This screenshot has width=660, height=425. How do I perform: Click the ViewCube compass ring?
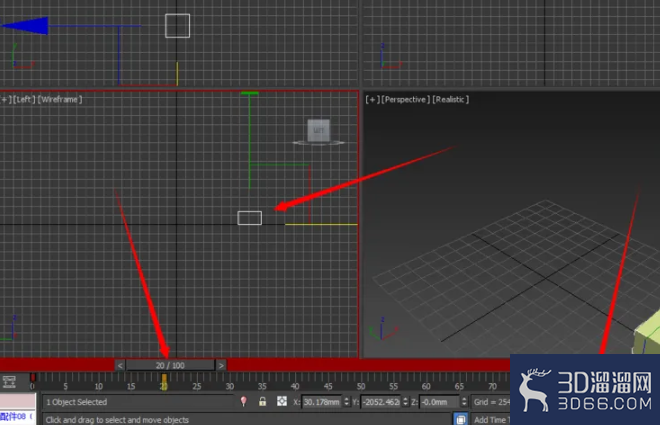(x=319, y=143)
